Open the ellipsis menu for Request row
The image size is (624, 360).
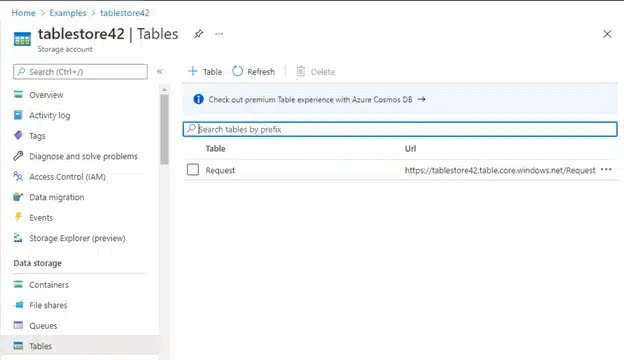point(606,169)
